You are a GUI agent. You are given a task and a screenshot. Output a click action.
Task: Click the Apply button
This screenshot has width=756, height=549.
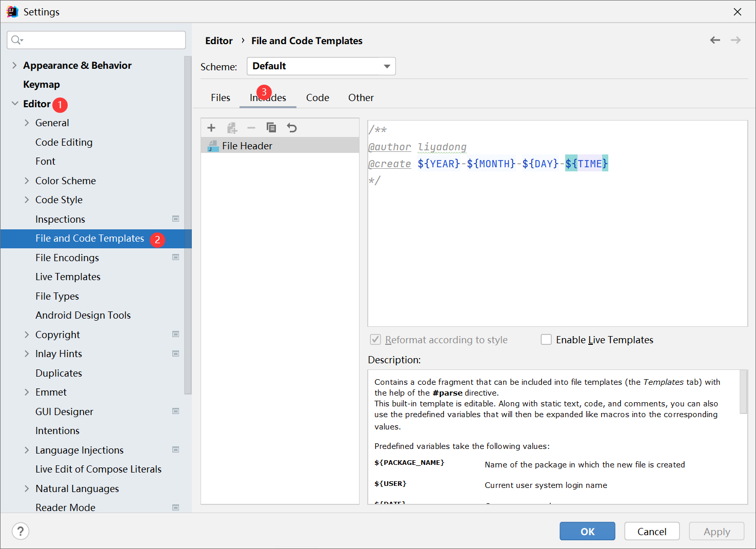tap(717, 532)
